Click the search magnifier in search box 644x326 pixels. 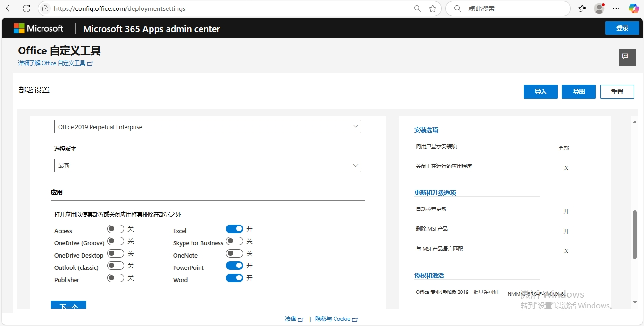pyautogui.click(x=457, y=8)
